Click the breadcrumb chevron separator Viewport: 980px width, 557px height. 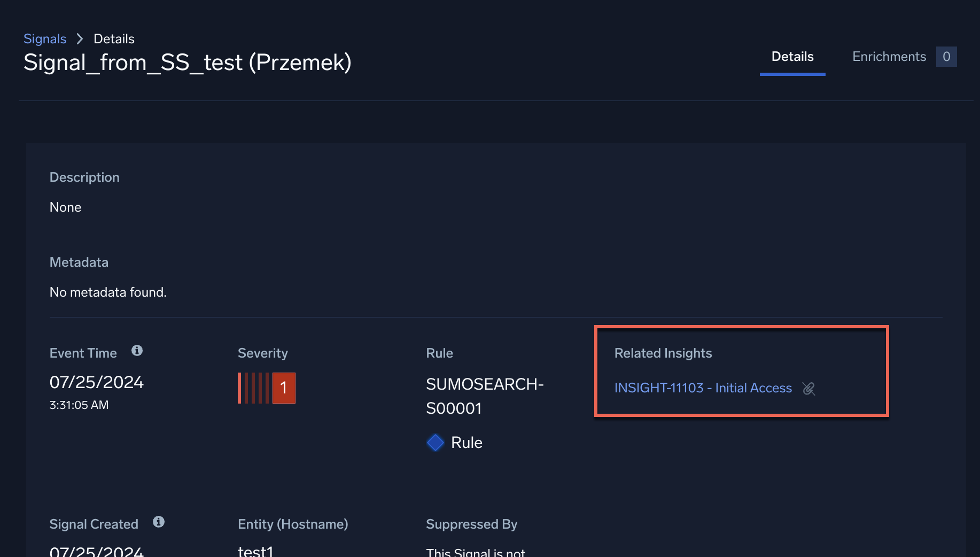[x=80, y=39]
